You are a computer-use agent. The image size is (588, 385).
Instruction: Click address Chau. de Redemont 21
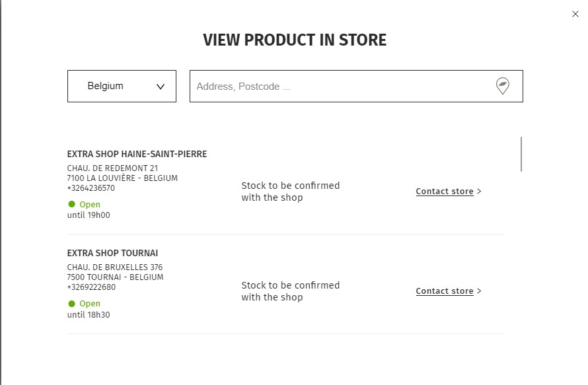(112, 168)
